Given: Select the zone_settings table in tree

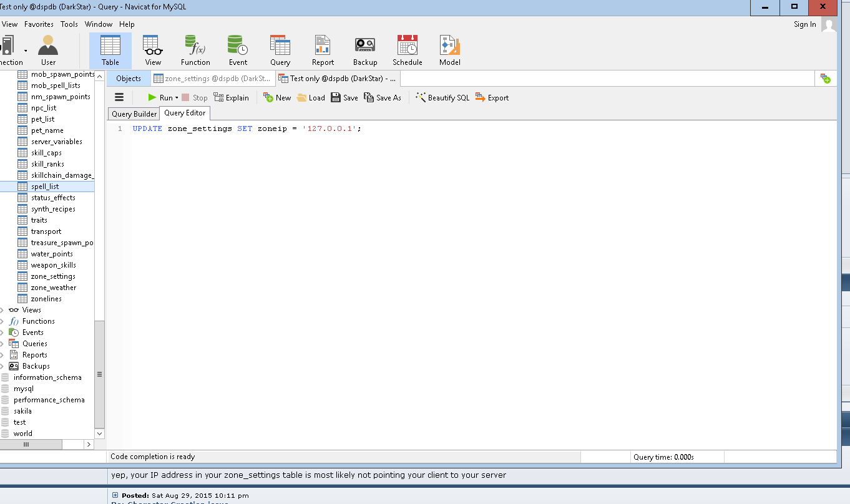Looking at the screenshot, I should [53, 276].
